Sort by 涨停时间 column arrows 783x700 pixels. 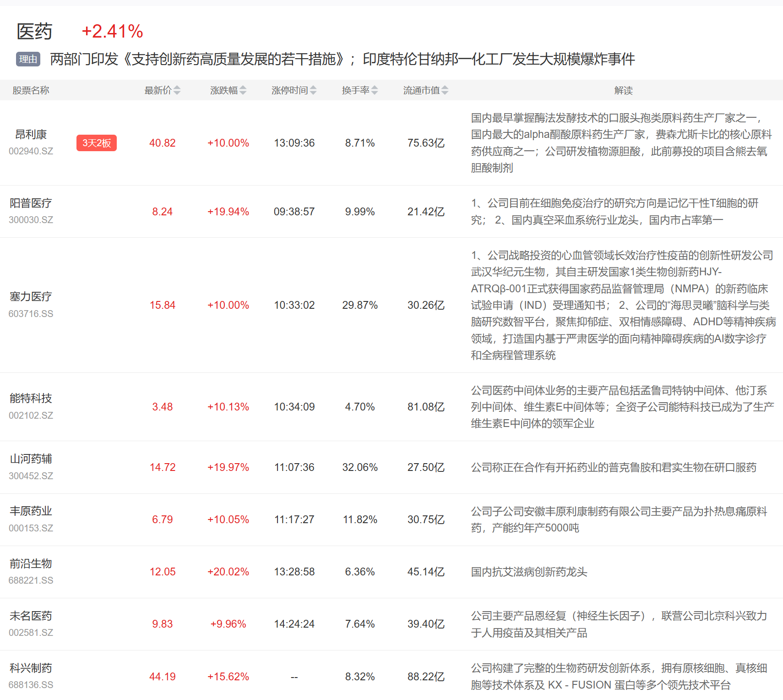click(313, 90)
